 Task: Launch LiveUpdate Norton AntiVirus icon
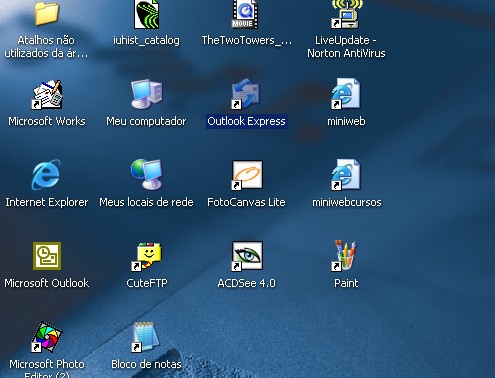tap(346, 14)
